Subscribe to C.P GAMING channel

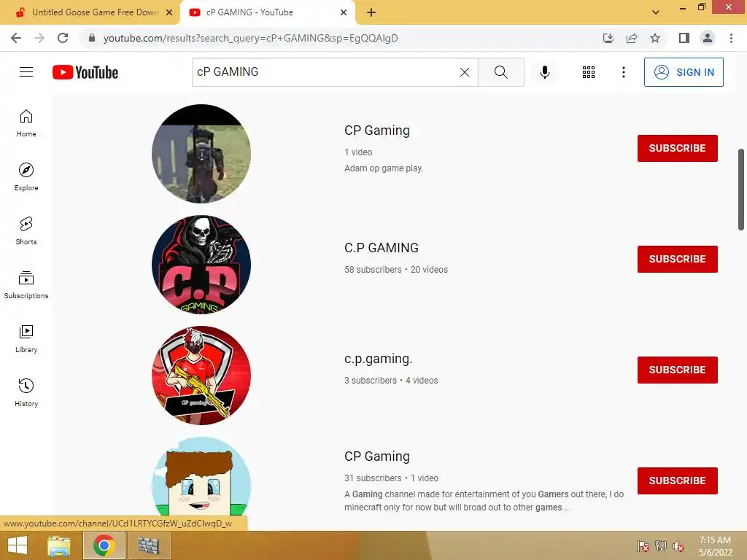pos(678,259)
